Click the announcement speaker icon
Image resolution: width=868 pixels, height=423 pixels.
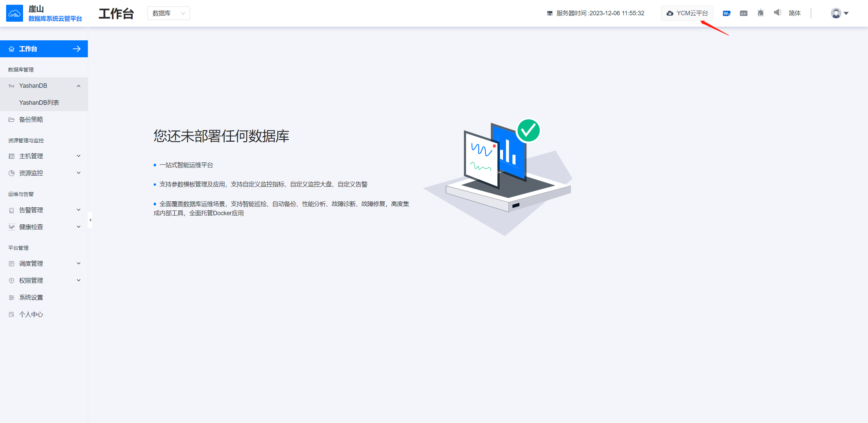[x=777, y=13]
